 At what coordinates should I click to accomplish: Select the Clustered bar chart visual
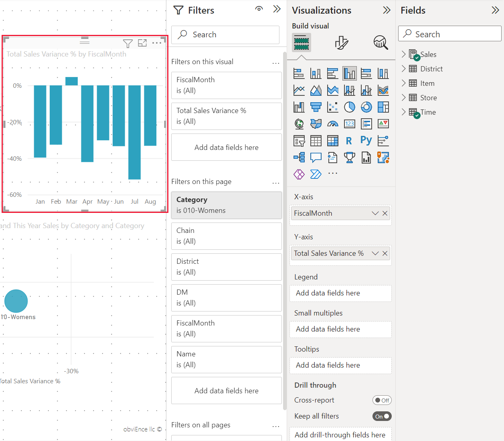point(333,73)
